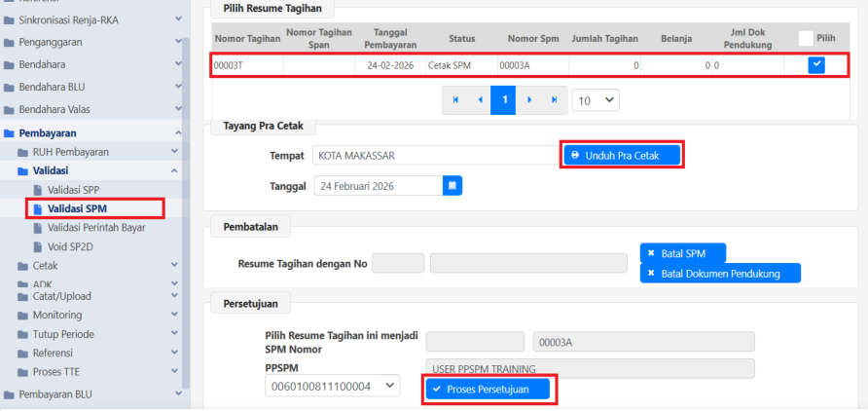Go to the first page of results

point(454,100)
